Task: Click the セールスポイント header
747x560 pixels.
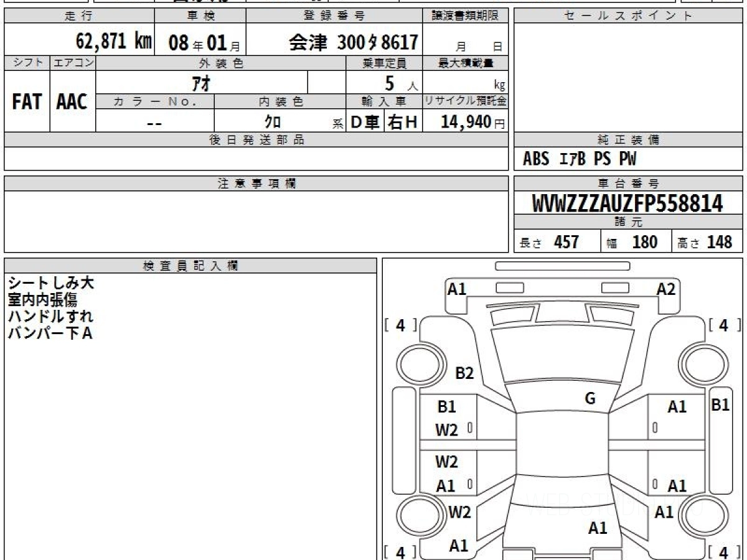Action: [629, 16]
